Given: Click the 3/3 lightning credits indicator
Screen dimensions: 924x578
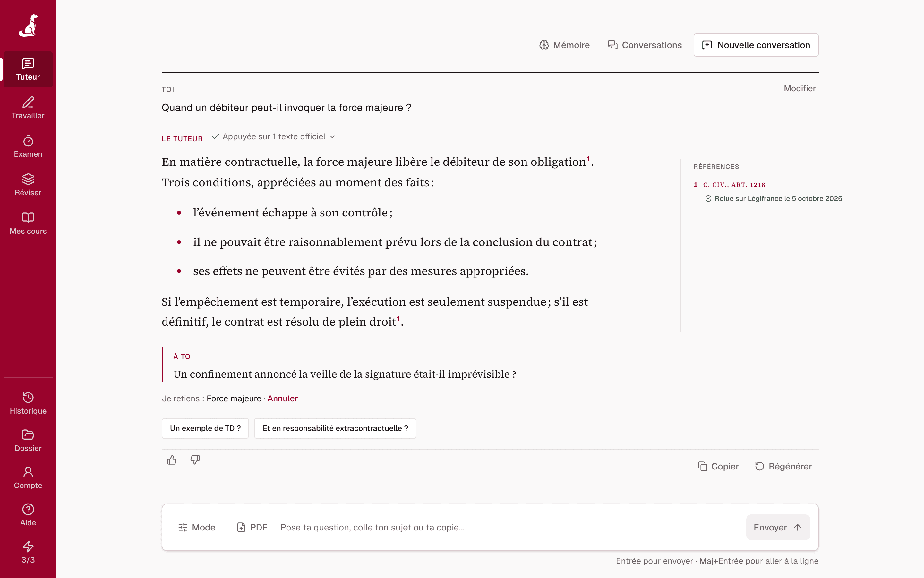Looking at the screenshot, I should [28, 552].
